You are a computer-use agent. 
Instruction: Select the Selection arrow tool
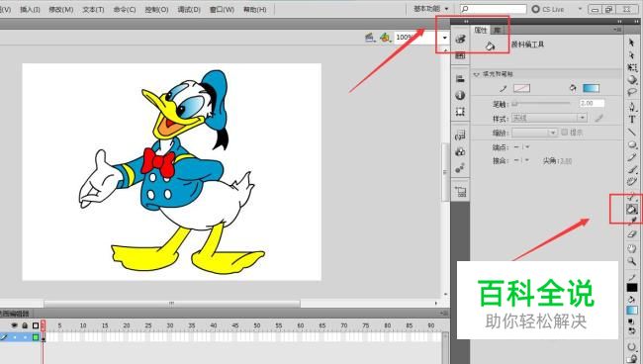coord(631,43)
